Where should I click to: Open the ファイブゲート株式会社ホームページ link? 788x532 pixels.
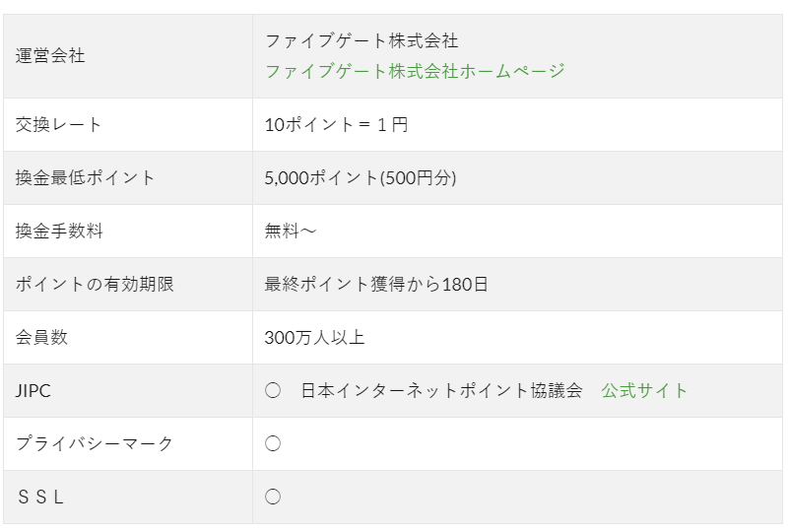pos(415,71)
